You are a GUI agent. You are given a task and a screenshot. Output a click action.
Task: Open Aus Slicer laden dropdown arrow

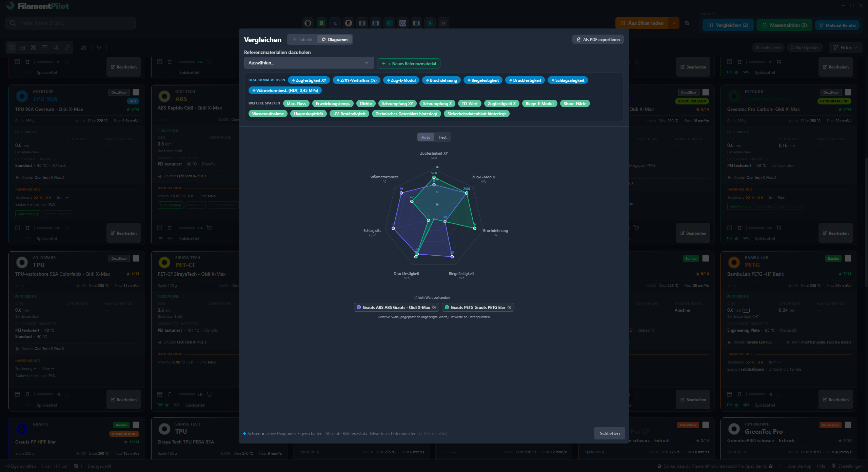click(674, 23)
